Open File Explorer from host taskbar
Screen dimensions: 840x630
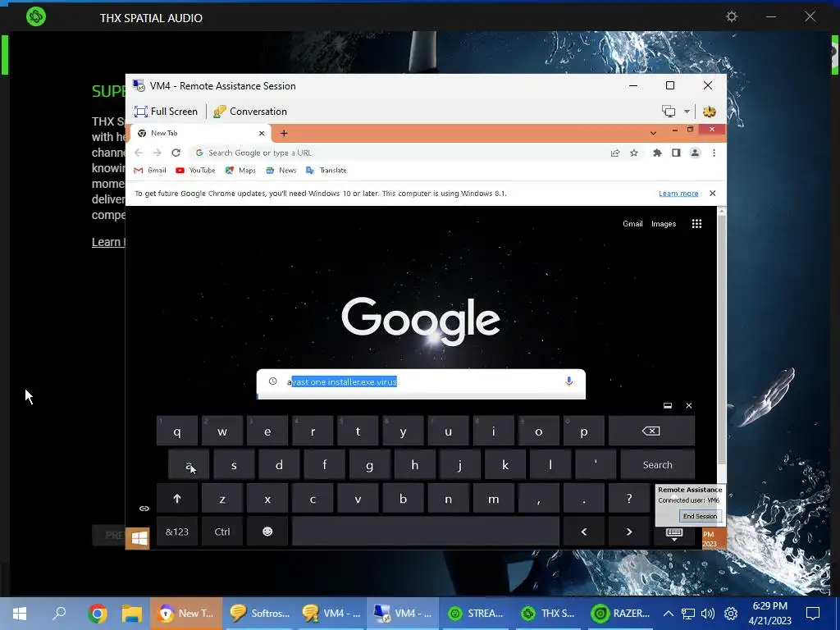coord(132,614)
